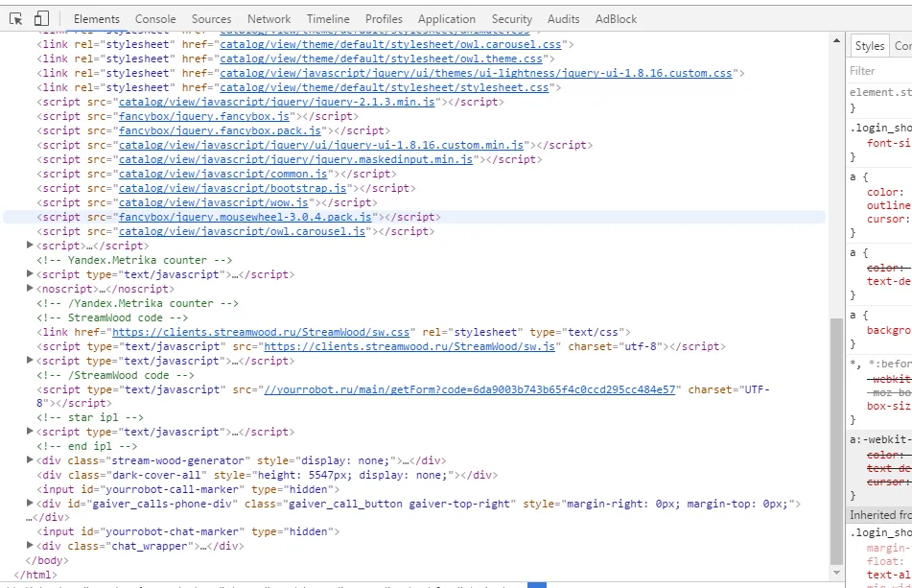The width and height of the screenshot is (912, 588).
Task: Activate the inspect element picker icon
Action: [x=15, y=19]
